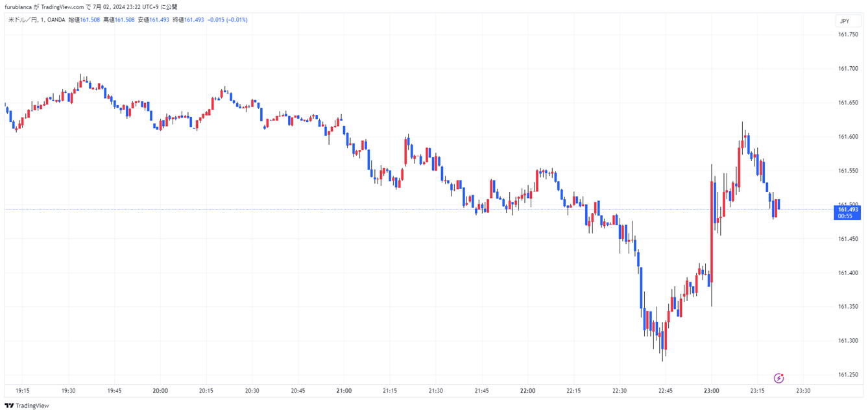
Task: Click the 161.600 price scale label
Action: click(x=848, y=136)
